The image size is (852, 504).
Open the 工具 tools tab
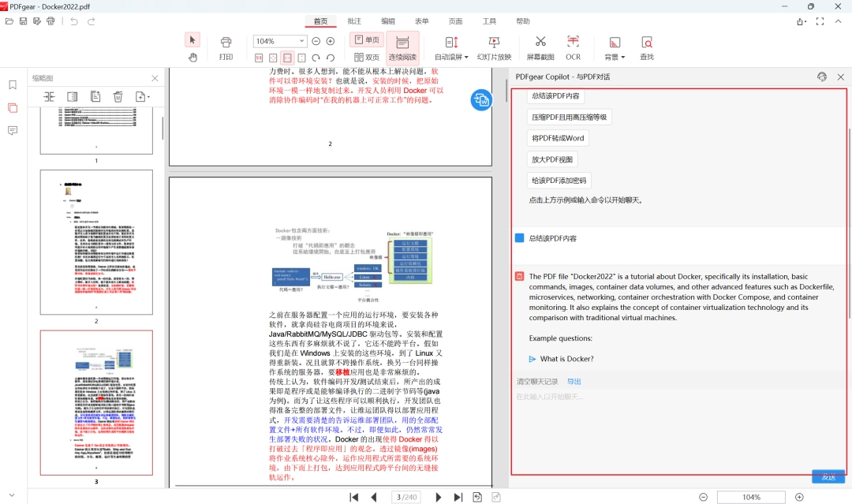[489, 21]
